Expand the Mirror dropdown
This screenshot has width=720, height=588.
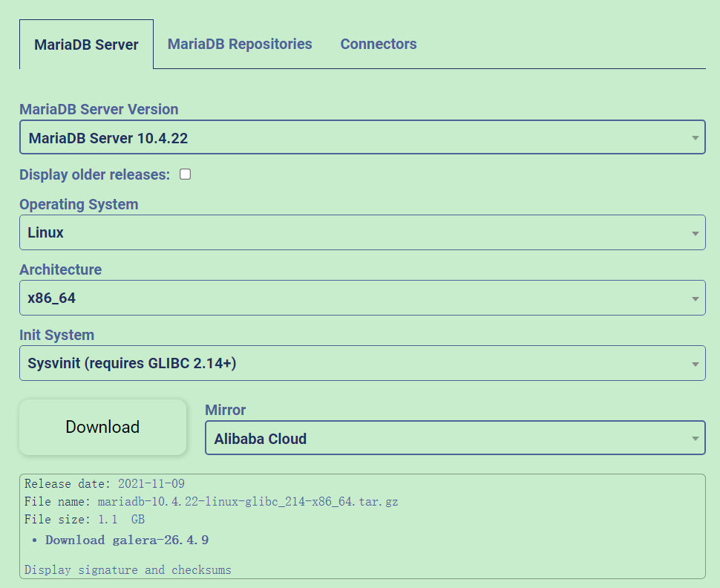[455, 438]
